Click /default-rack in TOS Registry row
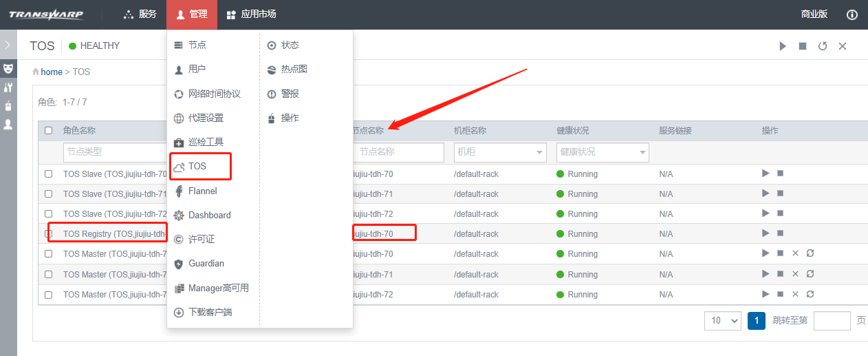868x356 pixels. 476,234
